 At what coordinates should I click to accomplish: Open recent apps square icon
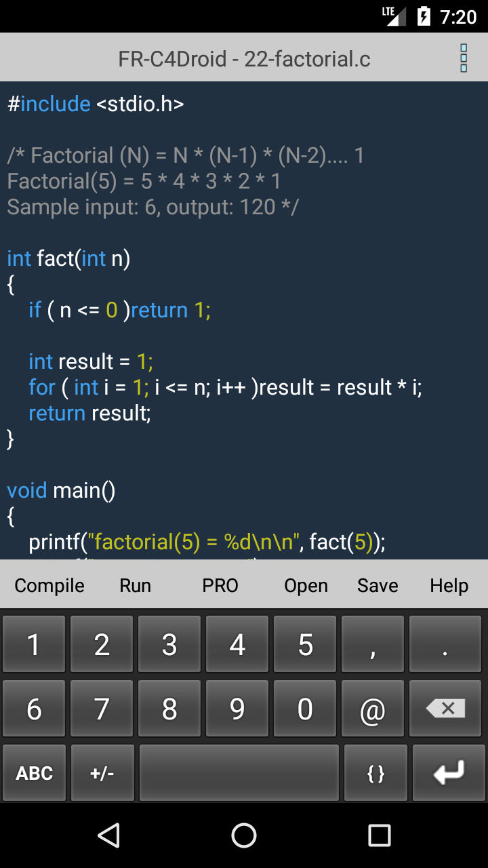coord(379,835)
